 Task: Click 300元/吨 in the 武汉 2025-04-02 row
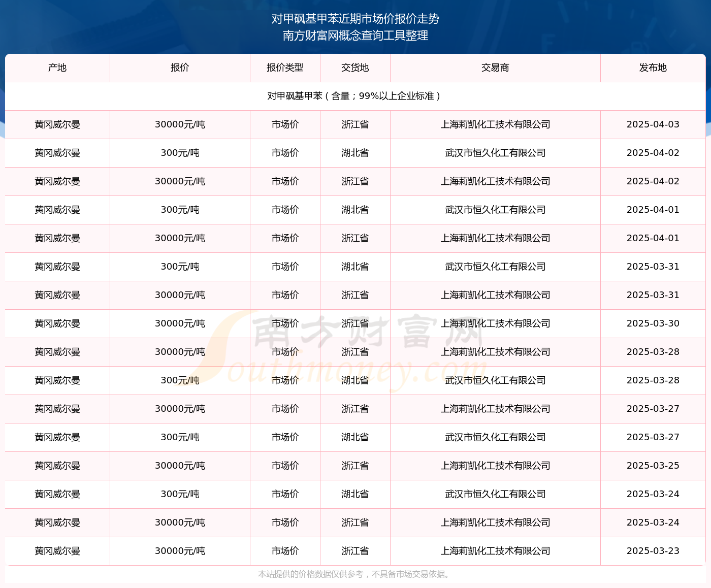180,153
